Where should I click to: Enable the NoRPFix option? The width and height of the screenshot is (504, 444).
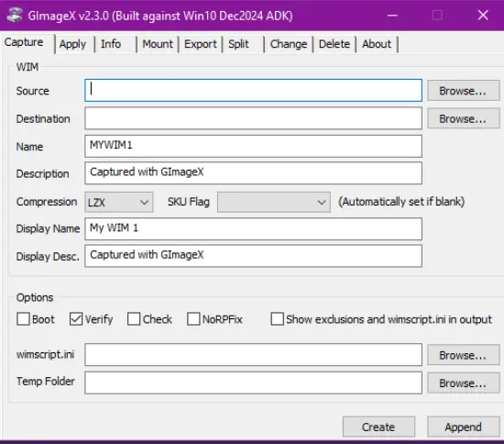tap(193, 319)
